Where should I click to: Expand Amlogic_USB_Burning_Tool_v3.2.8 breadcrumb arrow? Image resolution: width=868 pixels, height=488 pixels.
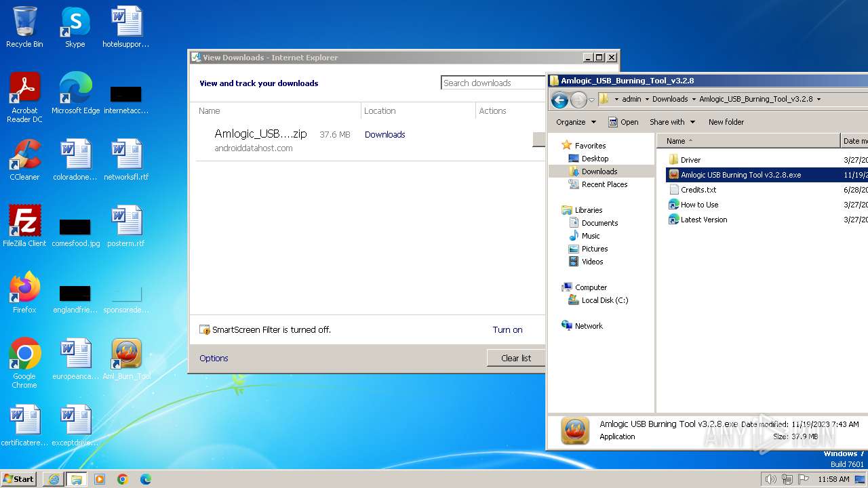(x=818, y=99)
